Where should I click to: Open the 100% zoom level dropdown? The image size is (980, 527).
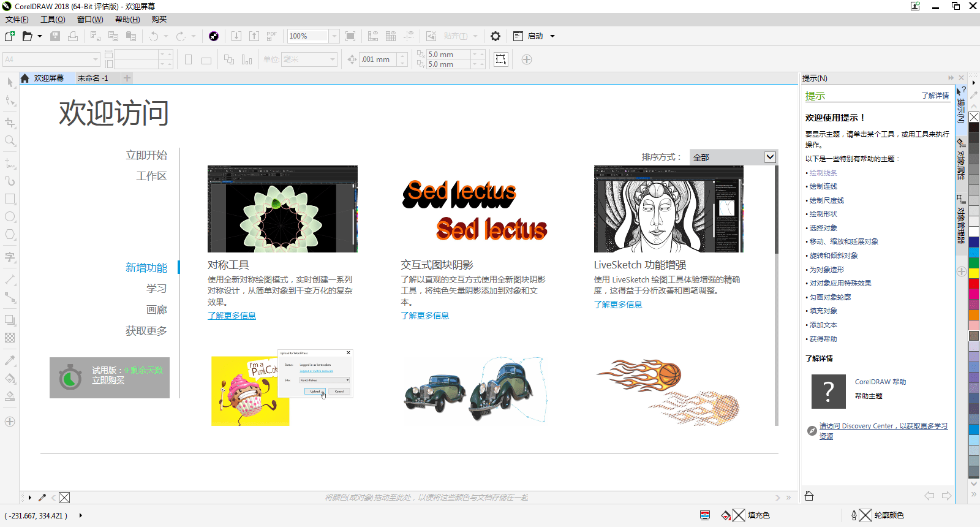click(x=334, y=36)
